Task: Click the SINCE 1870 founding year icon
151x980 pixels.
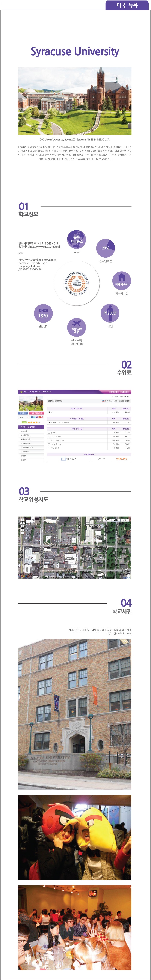Action: point(43,313)
